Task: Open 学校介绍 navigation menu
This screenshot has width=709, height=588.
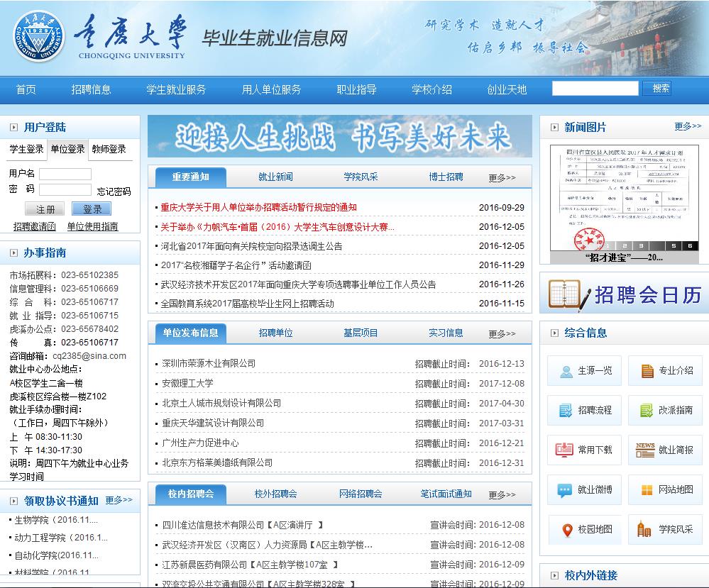Action: 432,89
